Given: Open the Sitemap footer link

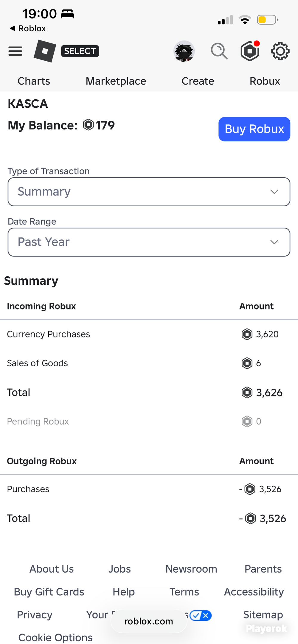Looking at the screenshot, I should [x=263, y=615].
